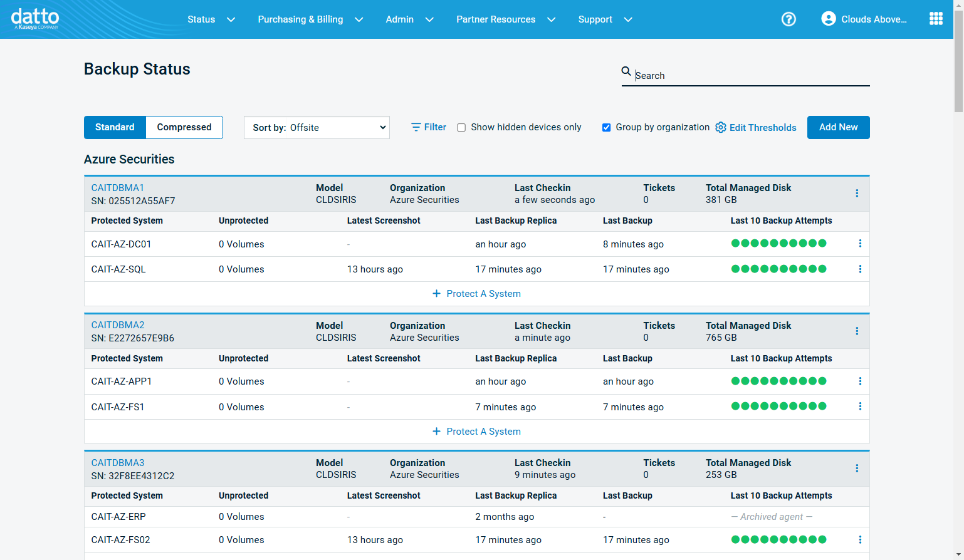Click the Clouds Above user account icon
The width and height of the screenshot is (964, 560).
coord(828,19)
